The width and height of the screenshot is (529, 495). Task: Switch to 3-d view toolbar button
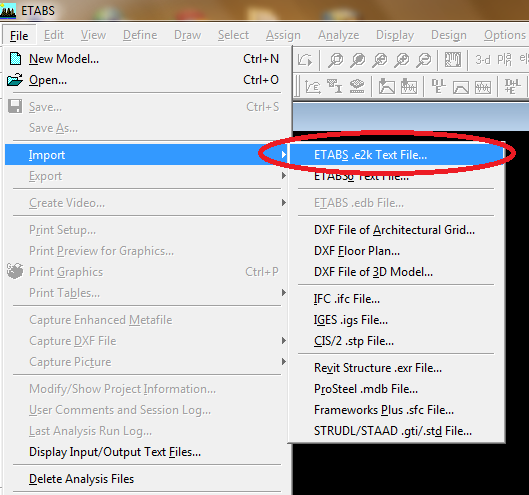click(482, 60)
